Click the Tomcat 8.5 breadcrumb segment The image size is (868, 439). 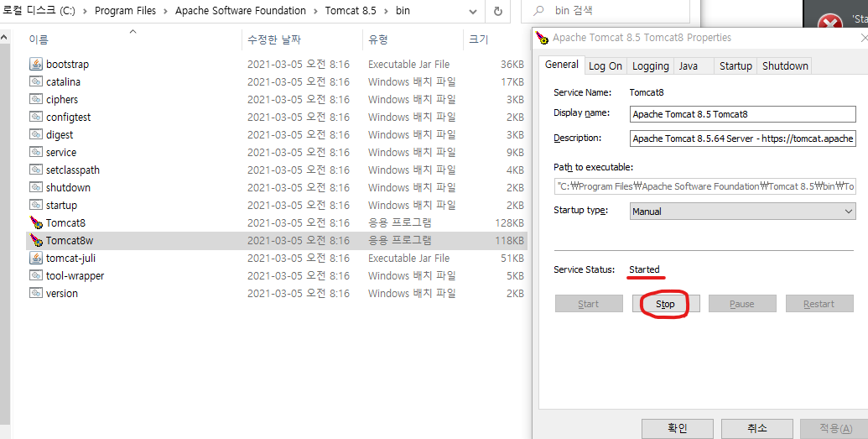point(351,11)
